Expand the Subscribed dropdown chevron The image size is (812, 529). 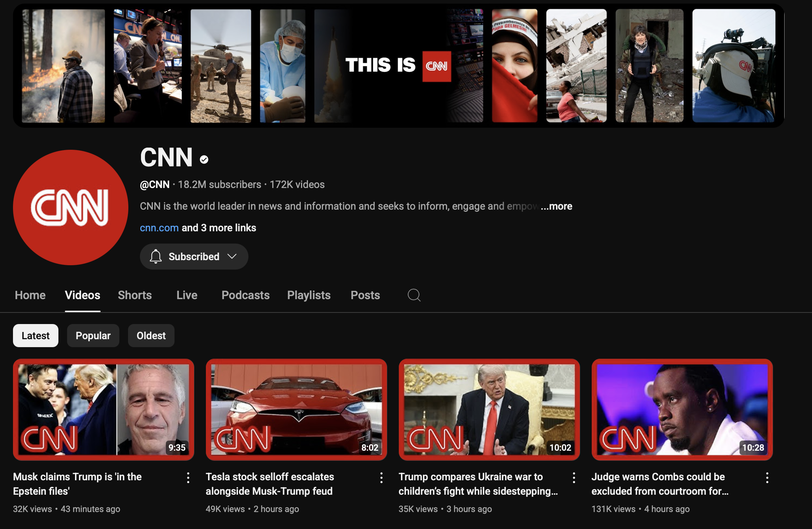pyautogui.click(x=232, y=256)
